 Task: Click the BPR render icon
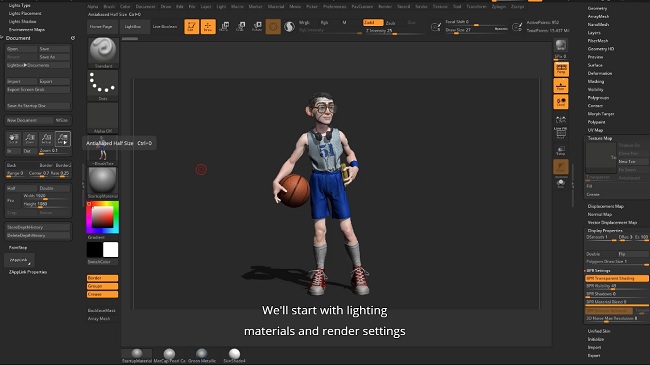[x=561, y=45]
